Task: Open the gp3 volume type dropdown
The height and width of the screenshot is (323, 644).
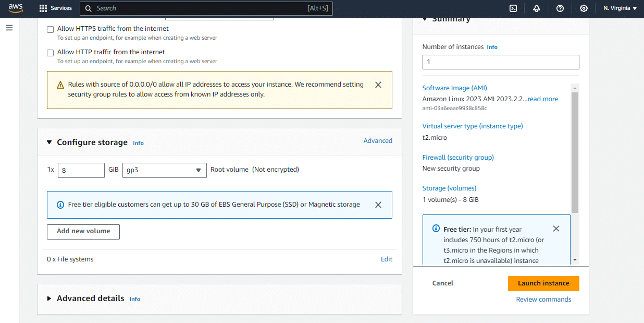Action: pyautogui.click(x=164, y=170)
